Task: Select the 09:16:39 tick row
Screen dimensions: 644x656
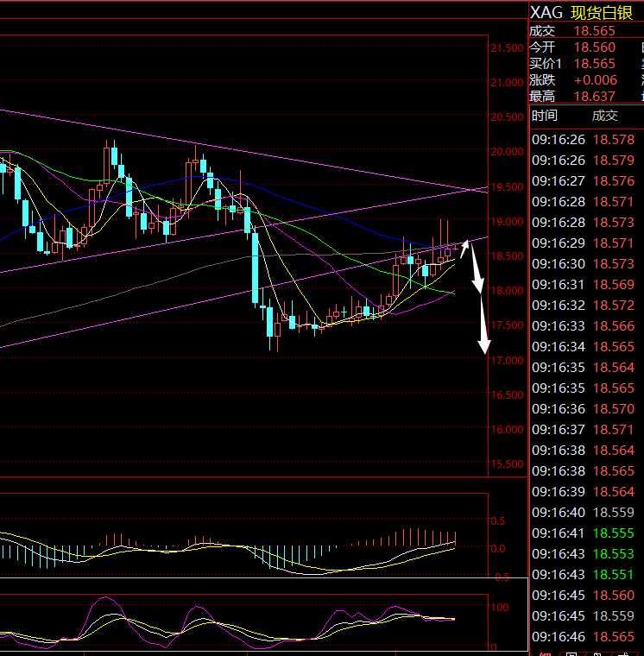Action: pyautogui.click(x=584, y=492)
